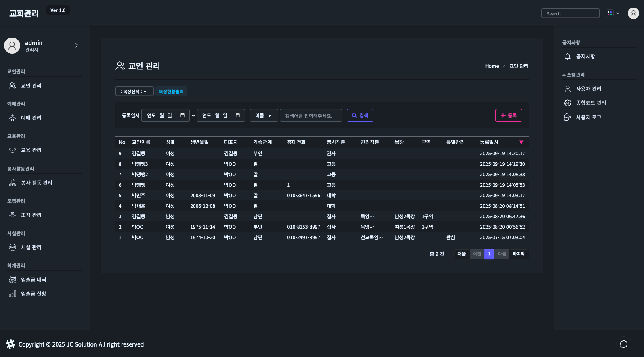This screenshot has height=357, width=644.
Task: Expand the admin profile chevron
Action: click(x=76, y=46)
